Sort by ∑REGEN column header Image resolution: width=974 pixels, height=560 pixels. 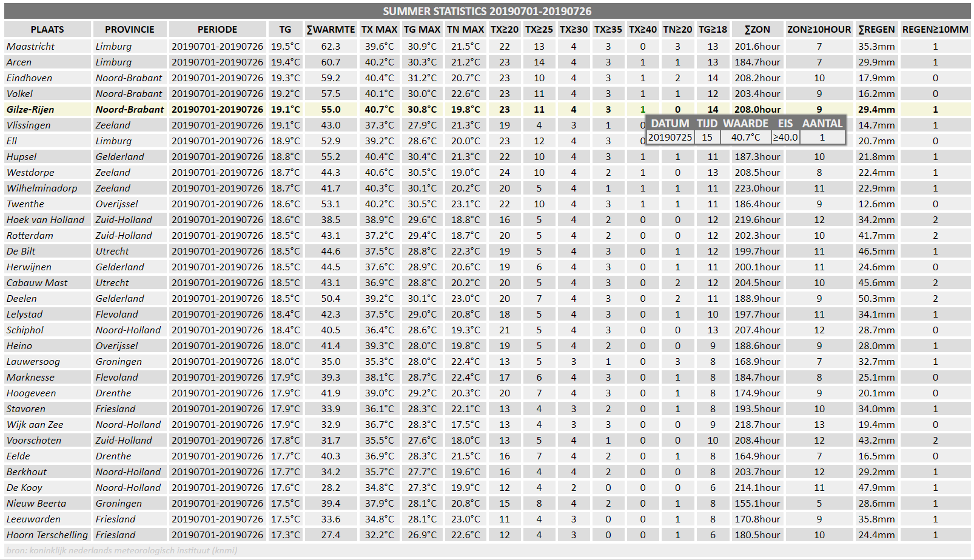click(x=876, y=29)
